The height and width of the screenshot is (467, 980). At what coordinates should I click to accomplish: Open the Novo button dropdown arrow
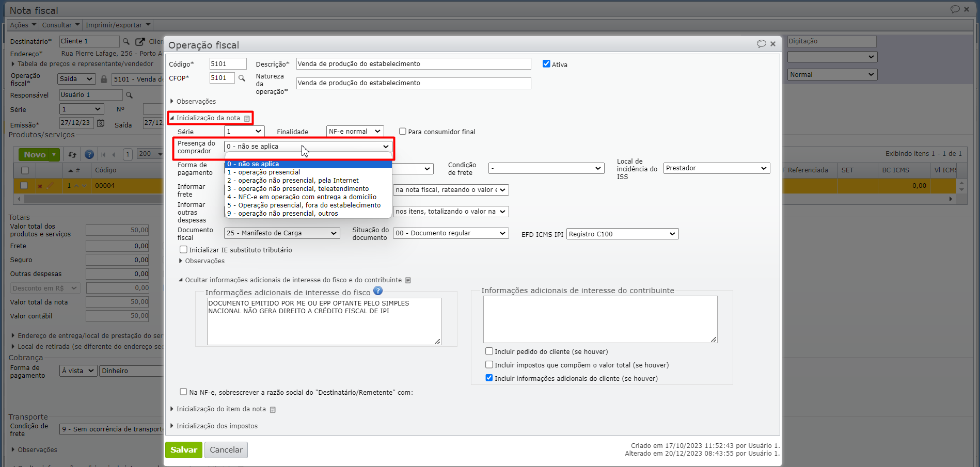[54, 154]
